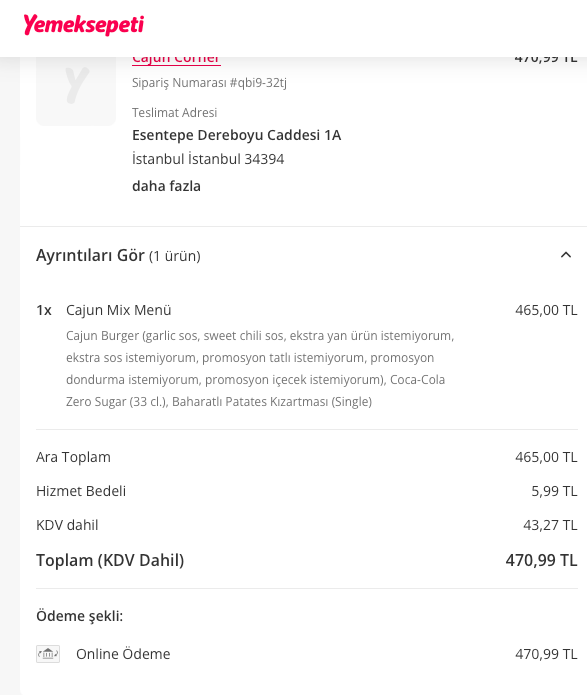This screenshot has width=587, height=695.
Task: Click the Cajun Burger options description
Action: (260, 369)
